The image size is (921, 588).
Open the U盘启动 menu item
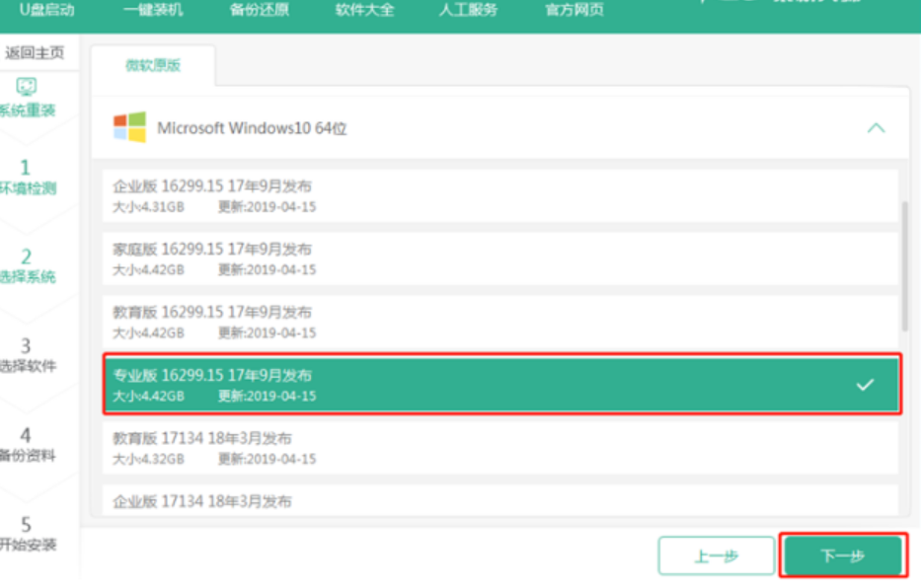(47, 10)
